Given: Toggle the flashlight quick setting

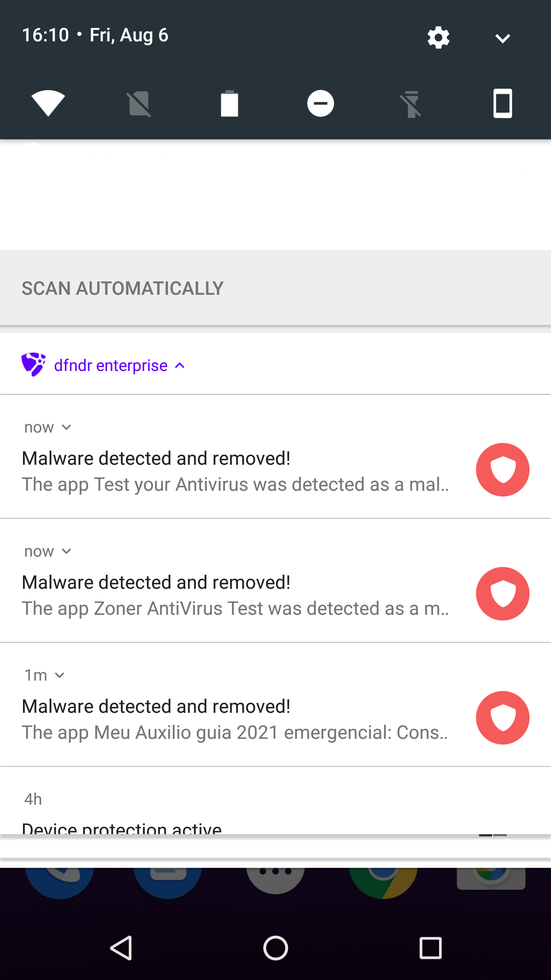Looking at the screenshot, I should pos(411,103).
